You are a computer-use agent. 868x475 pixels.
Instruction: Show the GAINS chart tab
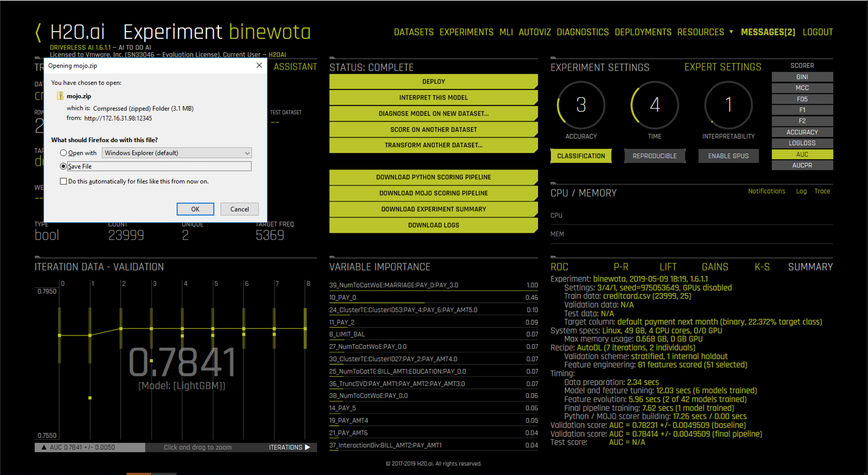coord(715,267)
